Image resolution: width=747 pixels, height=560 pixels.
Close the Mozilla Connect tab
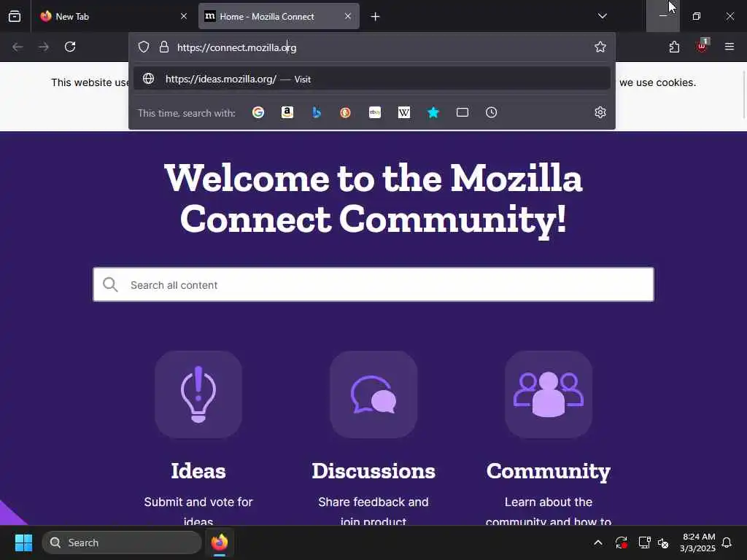point(348,16)
